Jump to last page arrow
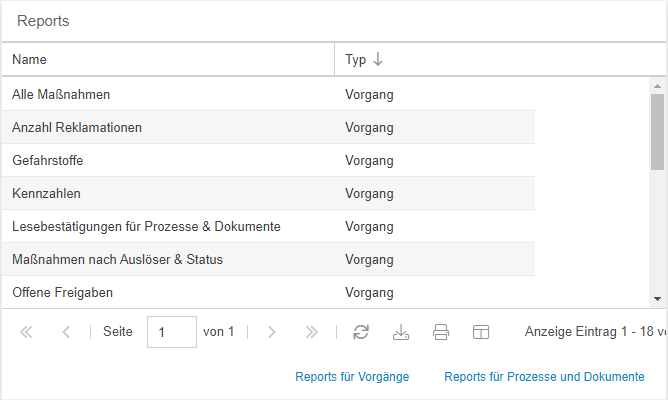This screenshot has width=668, height=400. pyautogui.click(x=311, y=332)
